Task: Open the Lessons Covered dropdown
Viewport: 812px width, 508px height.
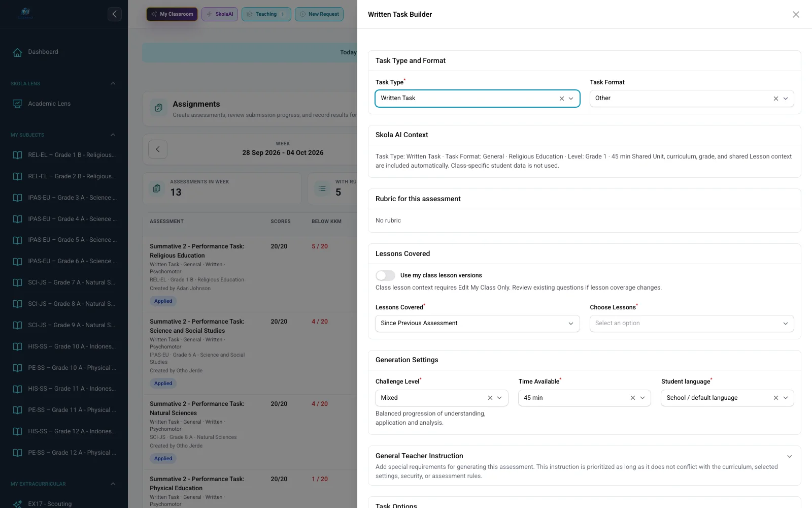Action: point(477,324)
